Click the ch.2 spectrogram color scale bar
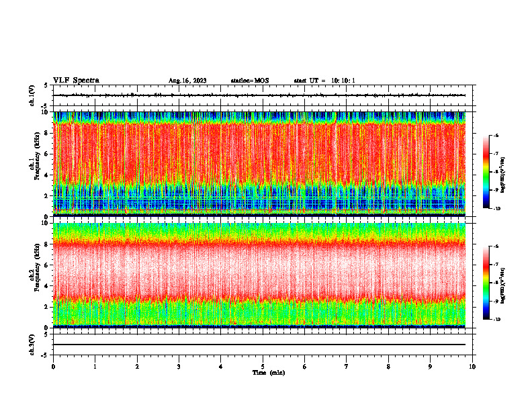 (x=486, y=283)
